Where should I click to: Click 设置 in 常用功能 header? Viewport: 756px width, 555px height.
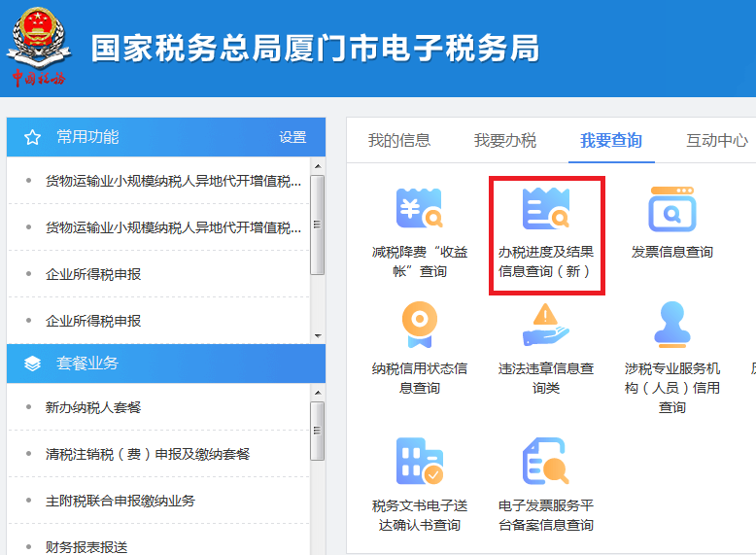pos(292,137)
